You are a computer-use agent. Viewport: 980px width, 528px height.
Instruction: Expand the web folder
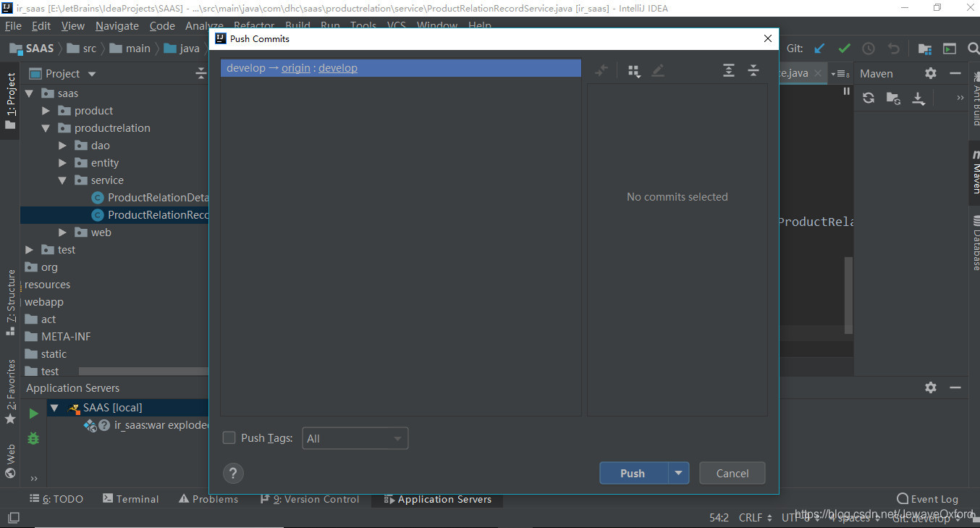62,232
